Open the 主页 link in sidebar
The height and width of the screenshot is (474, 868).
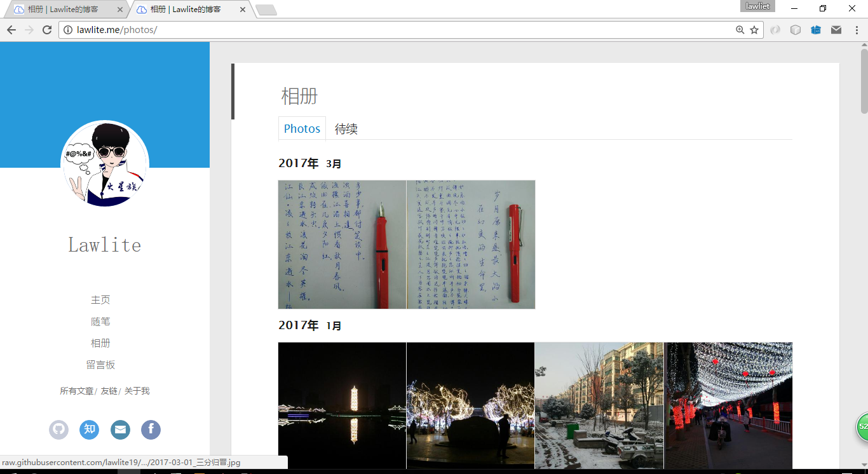100,300
